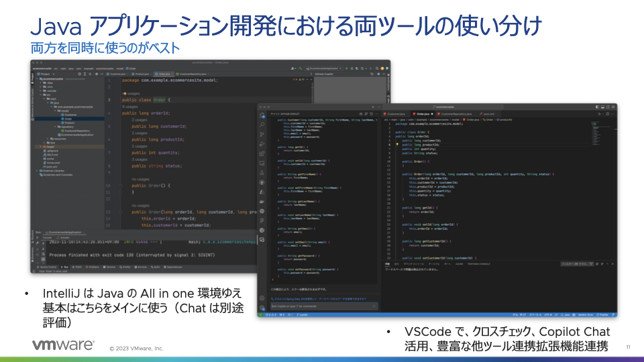
Task: Collapse src folder in IntelliJ tree
Action: tap(41, 95)
